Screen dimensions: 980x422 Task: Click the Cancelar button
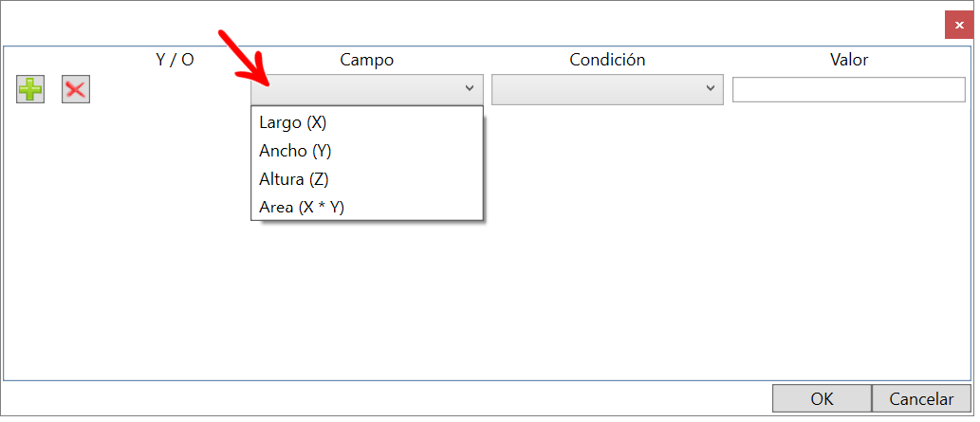(922, 398)
